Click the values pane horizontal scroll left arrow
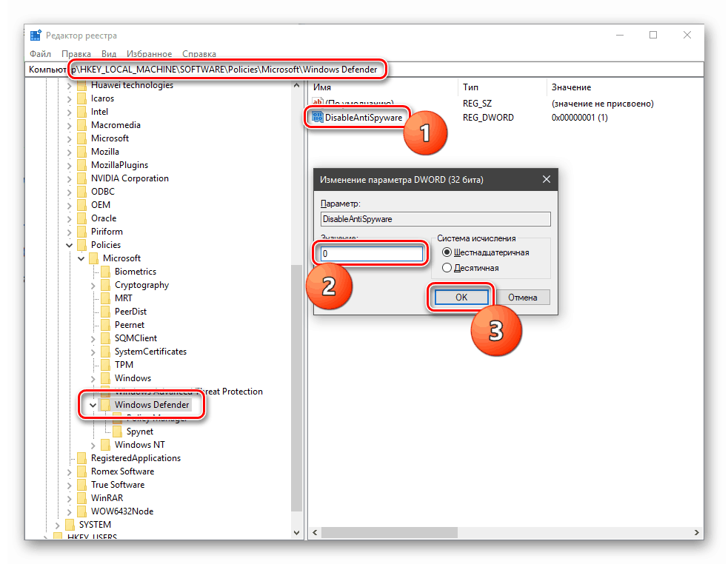Viewport: 728px width, 564px height. pos(315,532)
